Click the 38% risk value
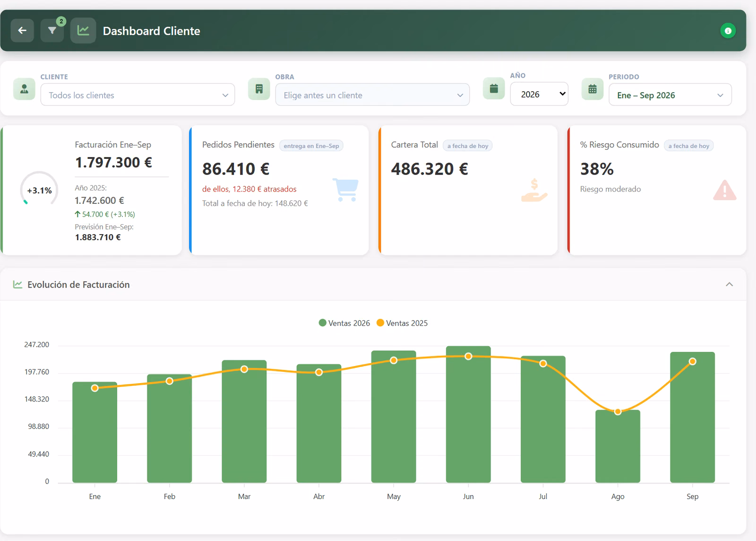Image resolution: width=756 pixels, height=541 pixels. click(597, 169)
